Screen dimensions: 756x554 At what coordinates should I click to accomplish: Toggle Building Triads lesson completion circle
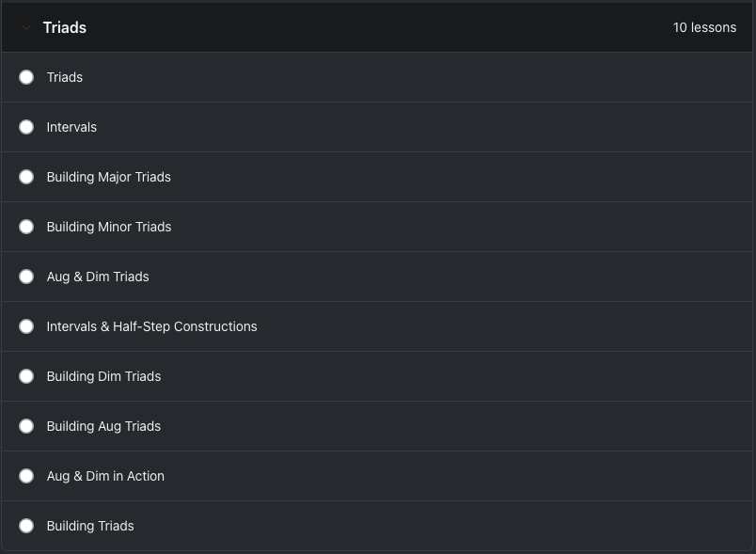[x=26, y=526]
